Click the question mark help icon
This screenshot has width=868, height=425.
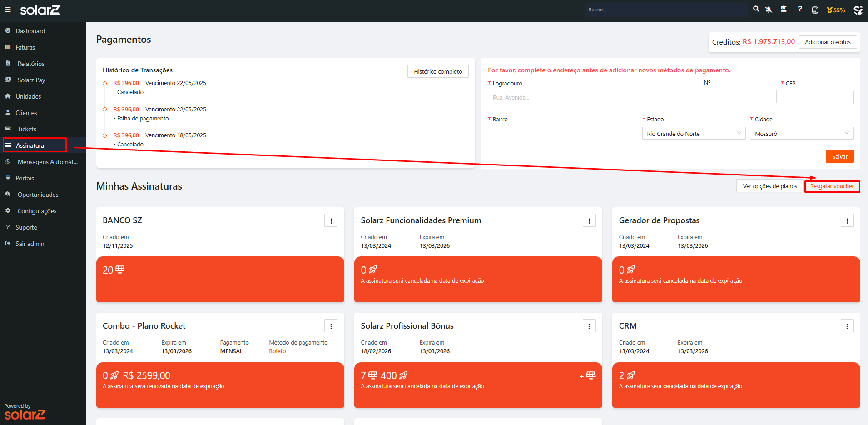(x=800, y=9)
